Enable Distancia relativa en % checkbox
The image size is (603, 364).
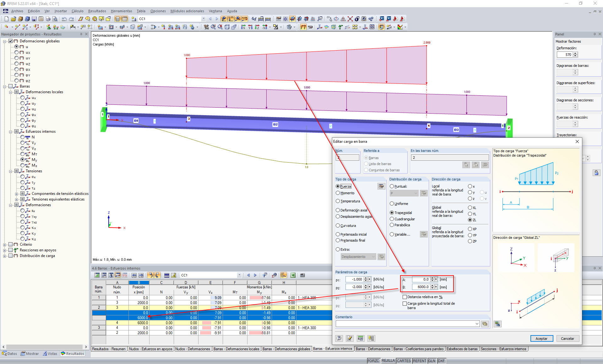405,297
